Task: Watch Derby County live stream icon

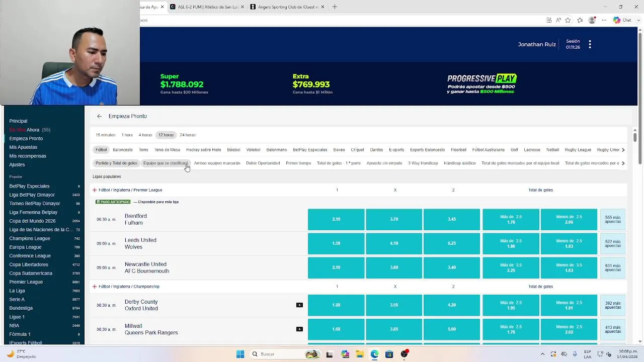Action: coord(299,305)
